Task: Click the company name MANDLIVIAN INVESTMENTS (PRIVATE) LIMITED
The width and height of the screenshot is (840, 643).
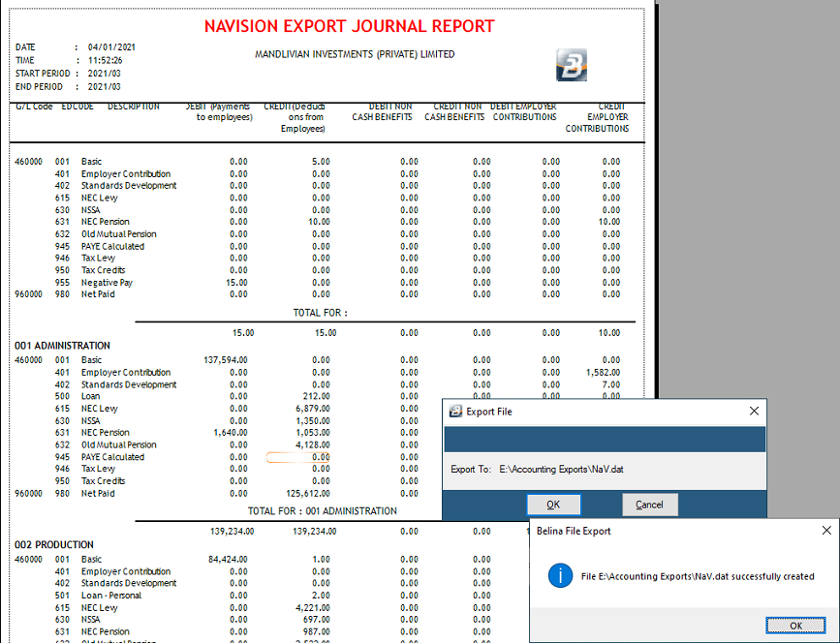Action: (x=355, y=54)
